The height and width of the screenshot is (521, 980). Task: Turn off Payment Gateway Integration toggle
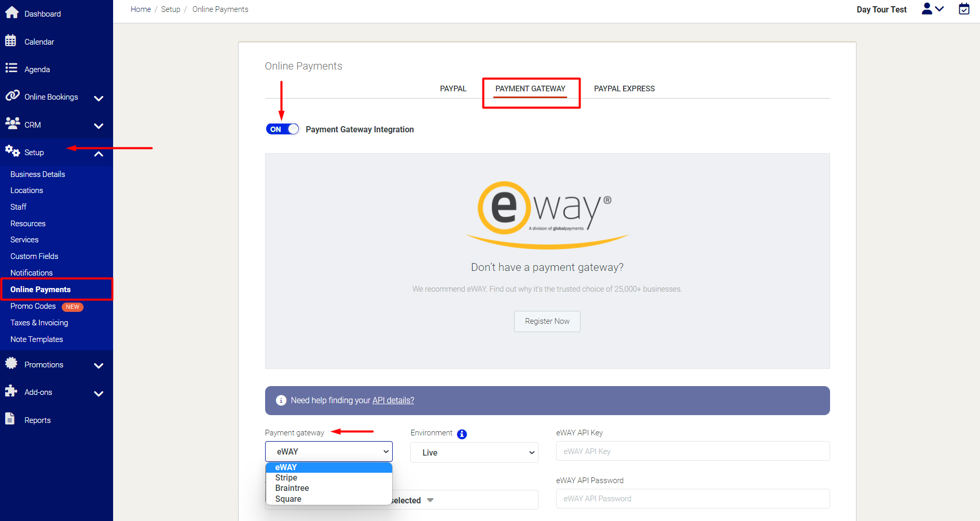(x=282, y=129)
